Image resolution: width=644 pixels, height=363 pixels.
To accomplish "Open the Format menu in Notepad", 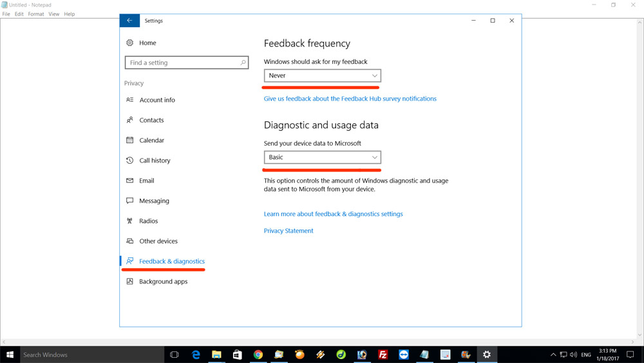I will point(35,14).
